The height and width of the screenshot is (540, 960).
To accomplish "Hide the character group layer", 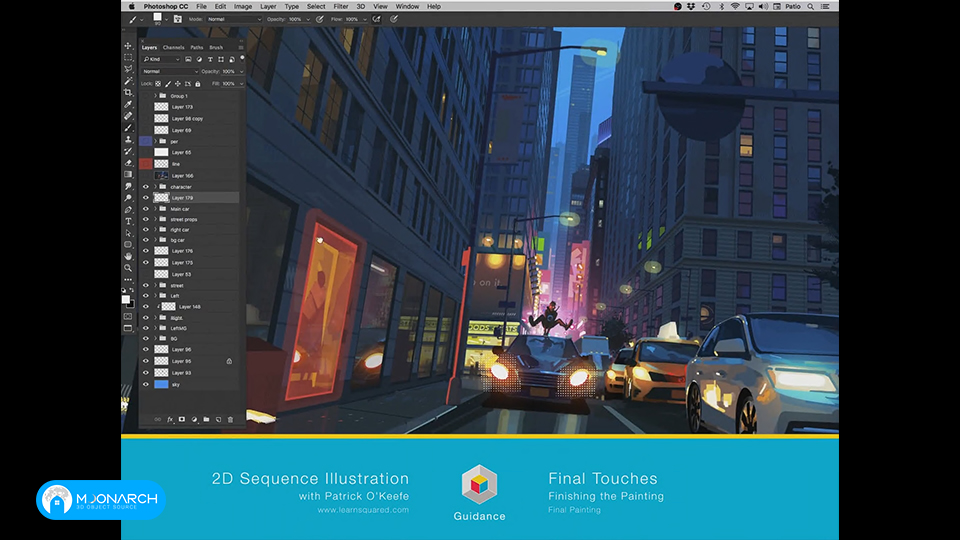I will (146, 187).
